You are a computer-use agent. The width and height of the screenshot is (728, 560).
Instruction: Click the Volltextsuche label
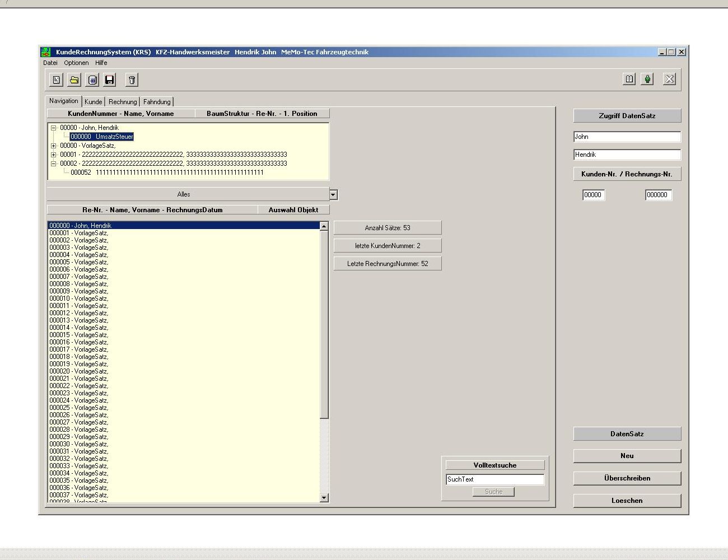point(495,465)
